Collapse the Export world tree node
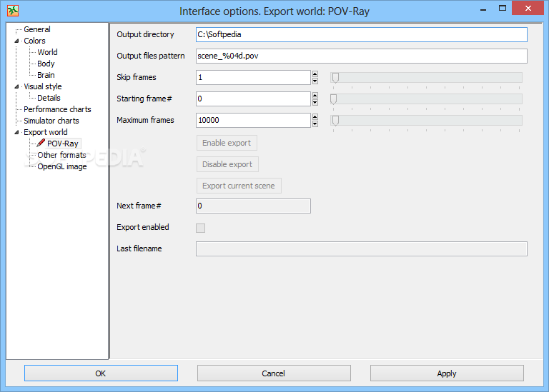Image resolution: width=549 pixels, height=392 pixels. pos(16,132)
